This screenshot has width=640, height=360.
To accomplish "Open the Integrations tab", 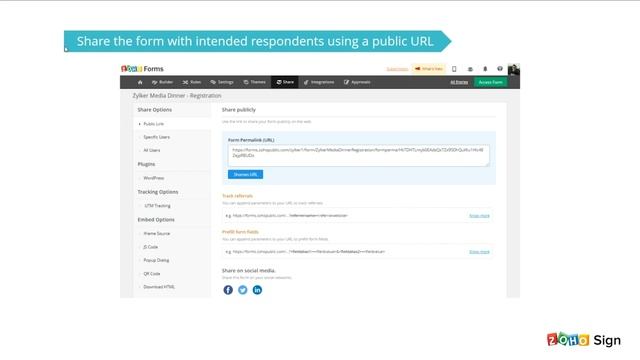I will pyautogui.click(x=319, y=82).
